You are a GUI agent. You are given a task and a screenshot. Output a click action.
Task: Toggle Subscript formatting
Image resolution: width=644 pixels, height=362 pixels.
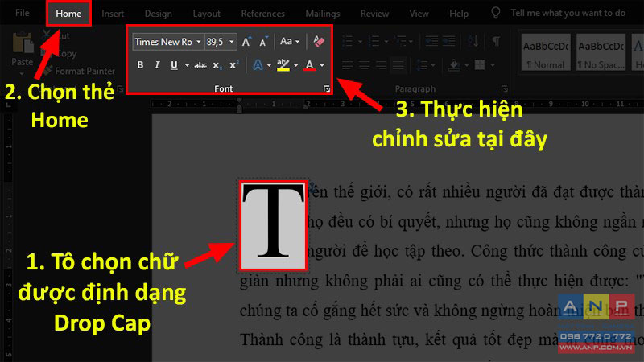217,65
